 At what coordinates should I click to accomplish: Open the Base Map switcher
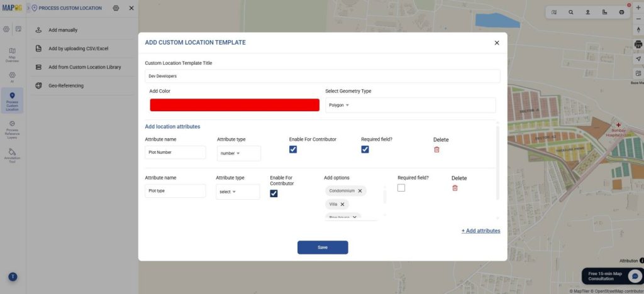(x=638, y=73)
